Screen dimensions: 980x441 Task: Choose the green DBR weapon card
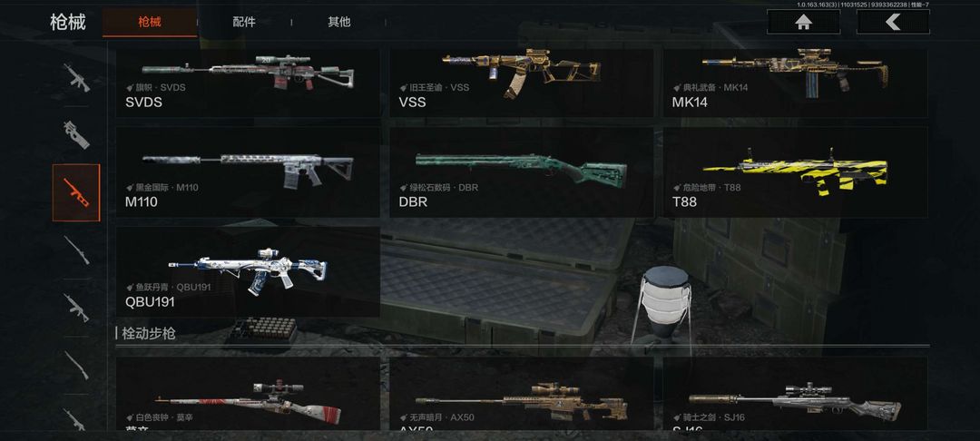521,171
